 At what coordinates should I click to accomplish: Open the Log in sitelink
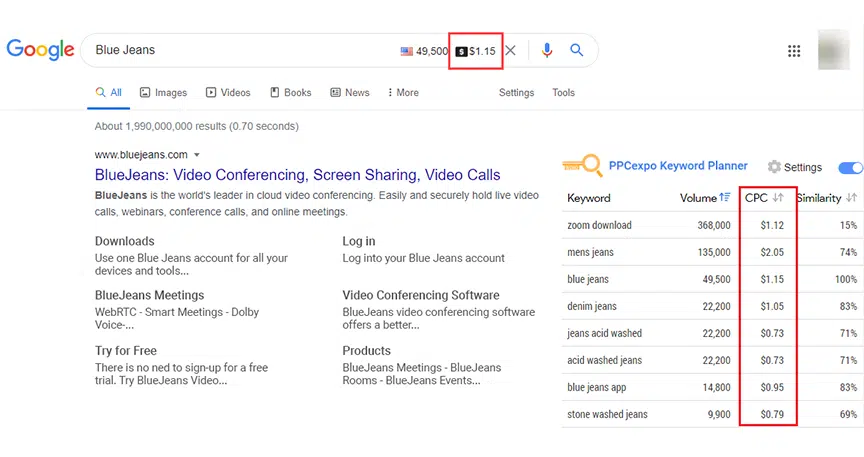[359, 241]
